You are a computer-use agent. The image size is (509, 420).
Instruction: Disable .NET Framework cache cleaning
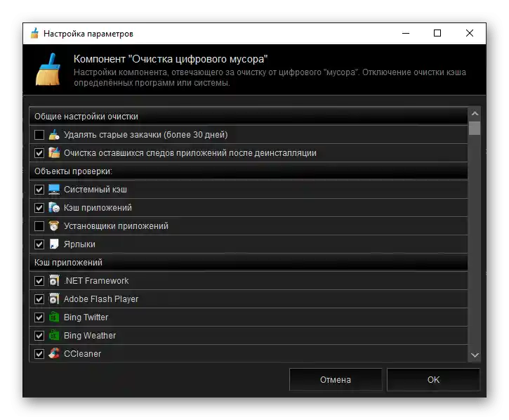click(39, 280)
